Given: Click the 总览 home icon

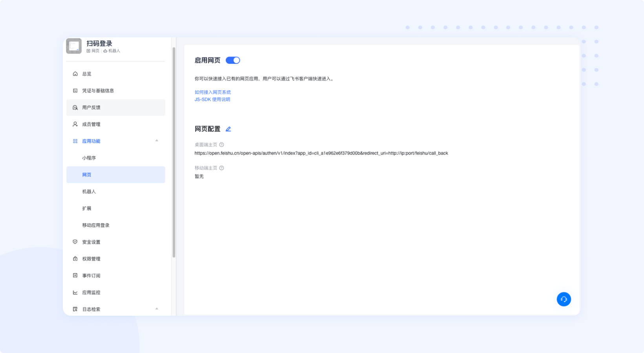Looking at the screenshot, I should 75,74.
